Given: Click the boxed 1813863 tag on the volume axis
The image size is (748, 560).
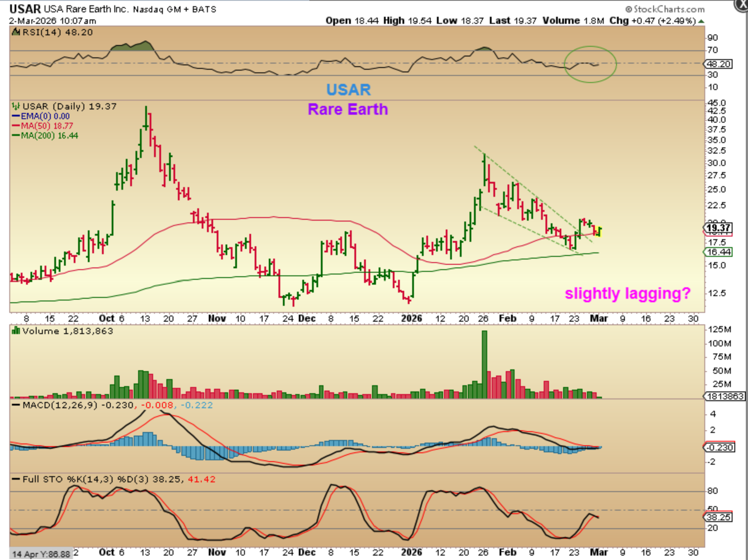Looking at the screenshot, I should [725, 396].
